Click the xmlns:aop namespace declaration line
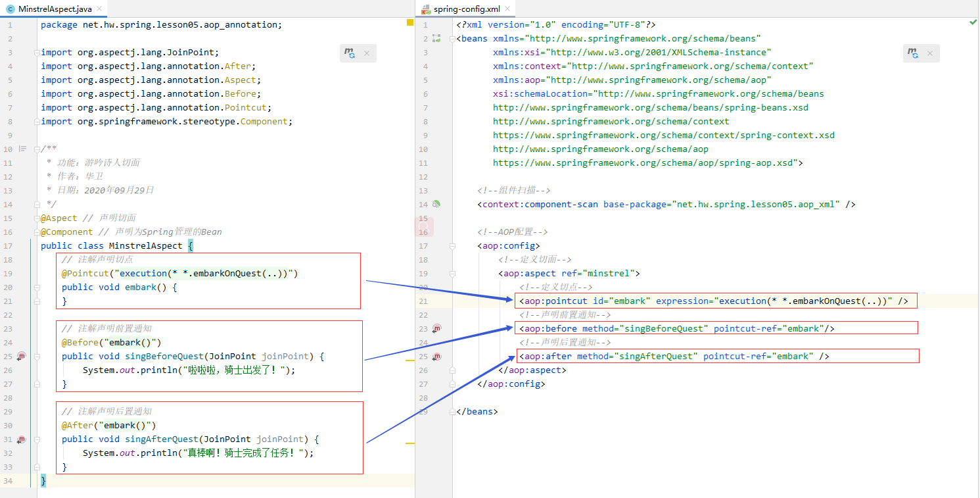This screenshot has height=498, width=980. pos(632,80)
